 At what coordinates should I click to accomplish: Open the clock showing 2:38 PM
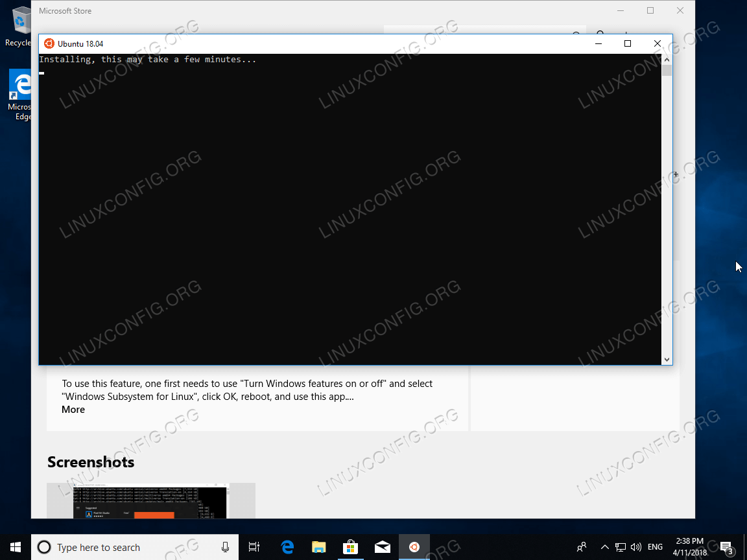690,547
